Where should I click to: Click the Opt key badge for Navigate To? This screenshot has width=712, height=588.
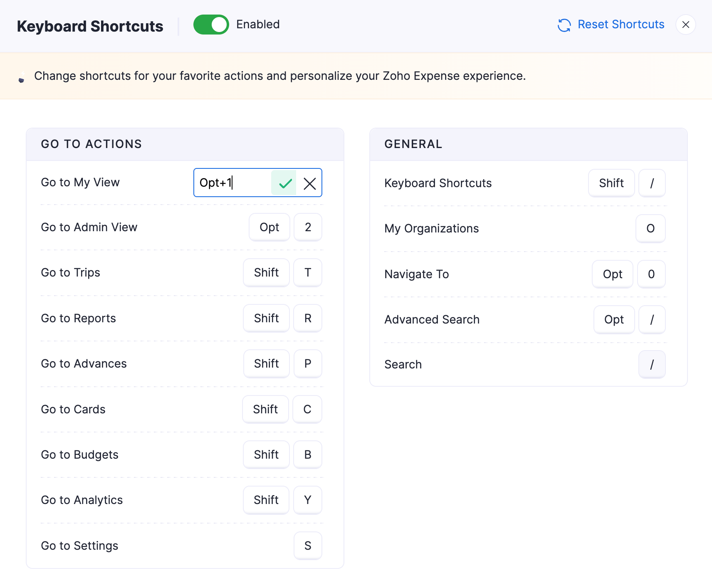(613, 274)
